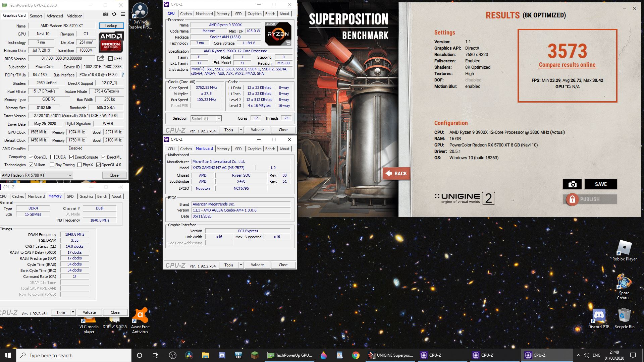Open File Explorer from taskbar

tap(205, 355)
